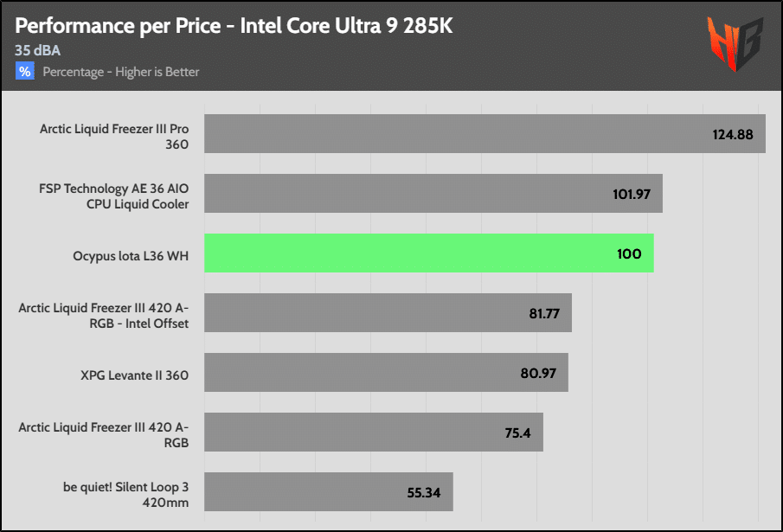Click the Percentage - Higher is Better text

click(121, 72)
